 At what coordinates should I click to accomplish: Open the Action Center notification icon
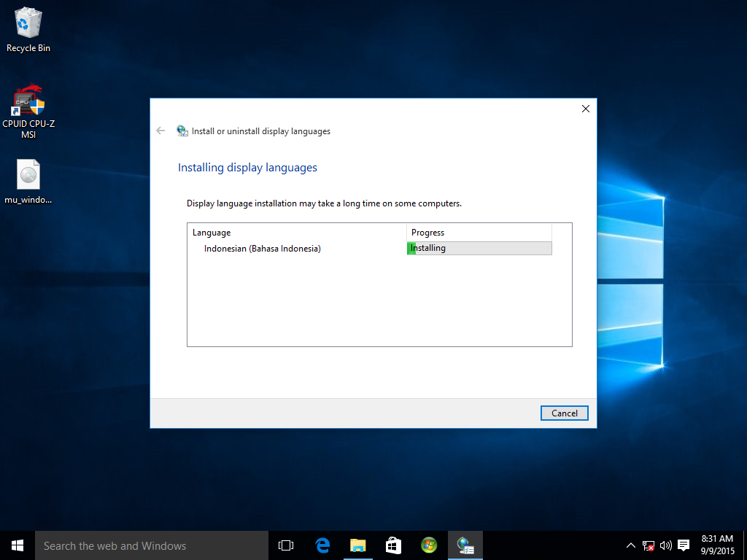[683, 545]
